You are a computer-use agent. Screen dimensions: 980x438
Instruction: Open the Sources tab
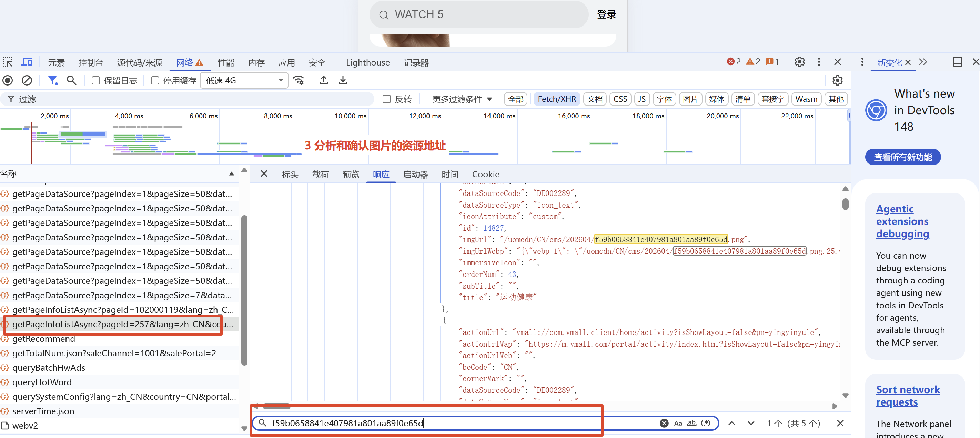pos(139,62)
